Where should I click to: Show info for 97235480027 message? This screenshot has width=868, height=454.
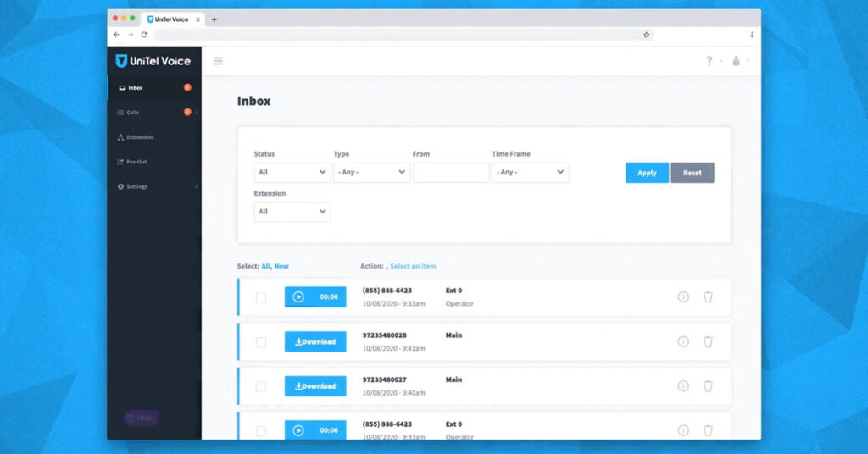click(683, 385)
